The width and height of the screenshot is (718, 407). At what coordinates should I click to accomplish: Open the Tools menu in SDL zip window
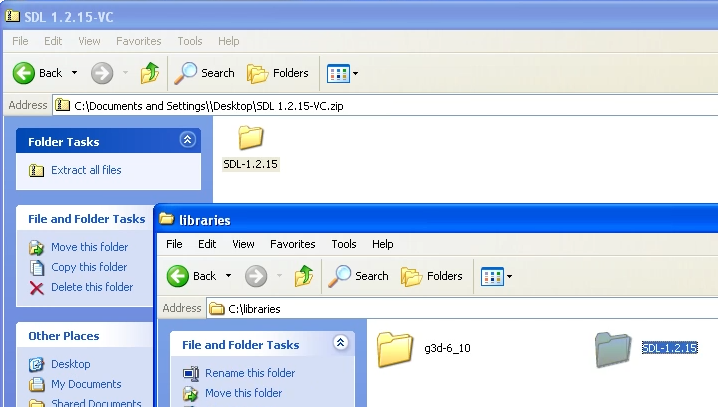(x=190, y=41)
